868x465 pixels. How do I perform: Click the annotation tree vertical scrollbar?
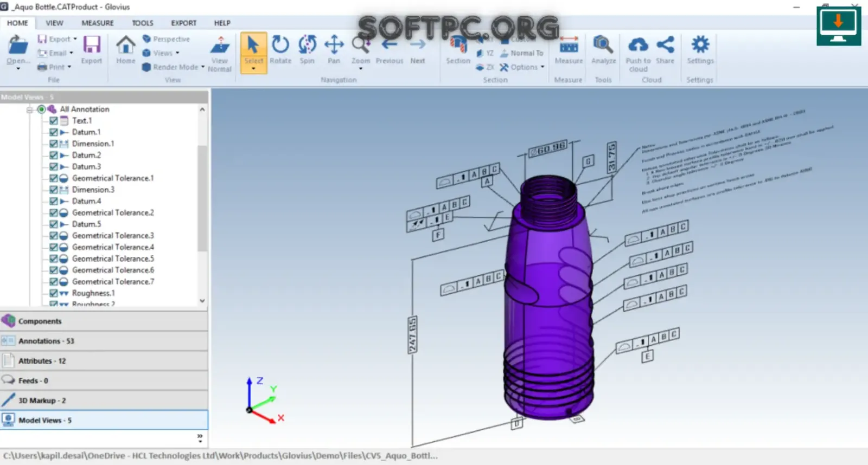click(202, 198)
